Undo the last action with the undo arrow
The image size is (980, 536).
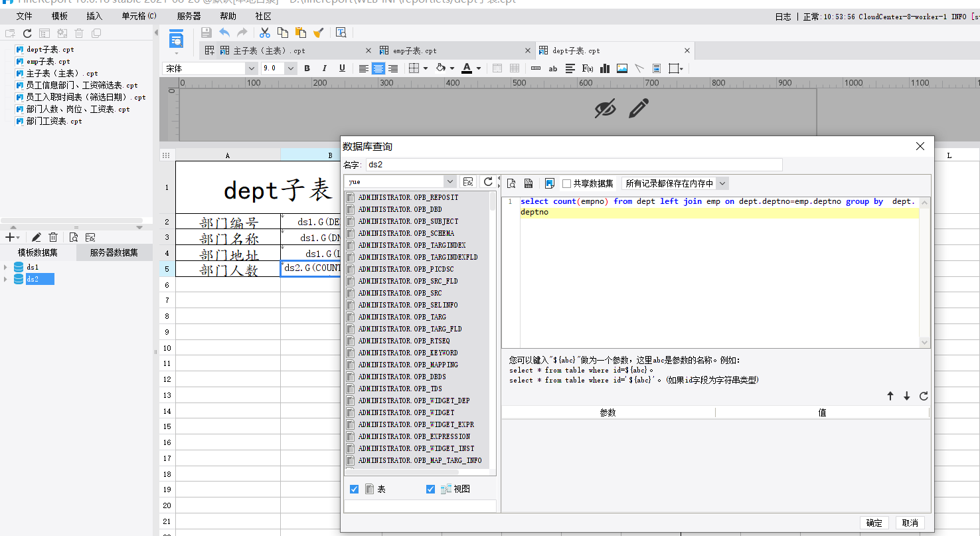[x=224, y=33]
